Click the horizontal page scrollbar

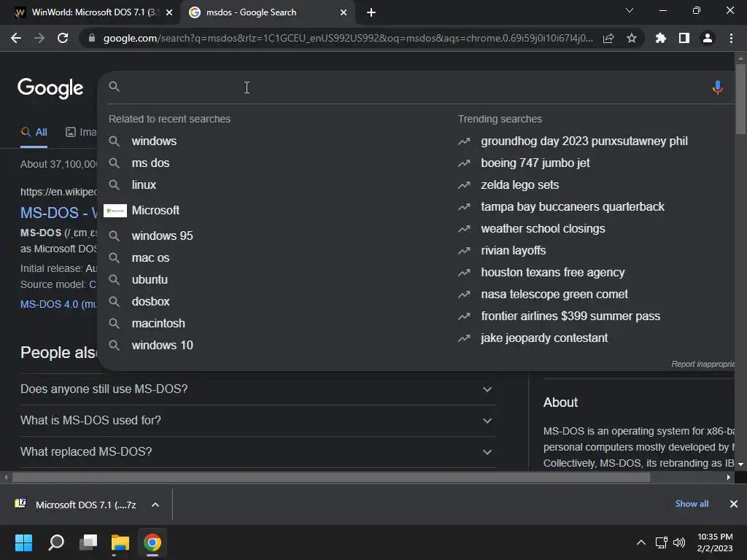coord(331,477)
